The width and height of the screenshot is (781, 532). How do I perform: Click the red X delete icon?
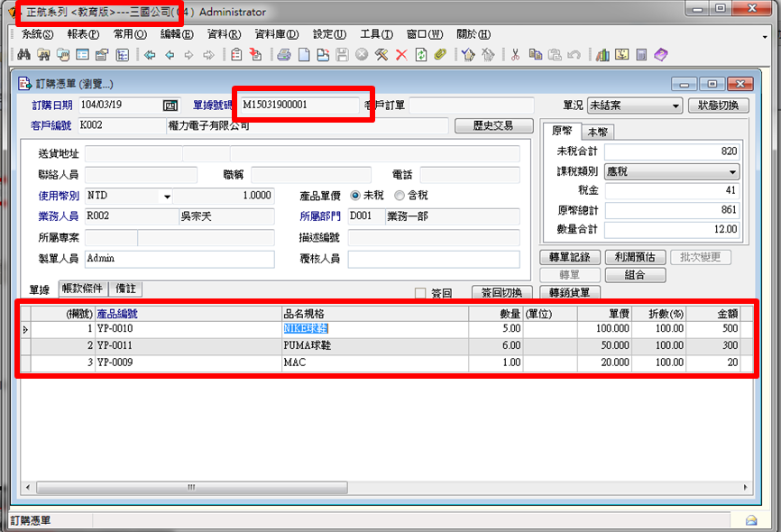(401, 55)
